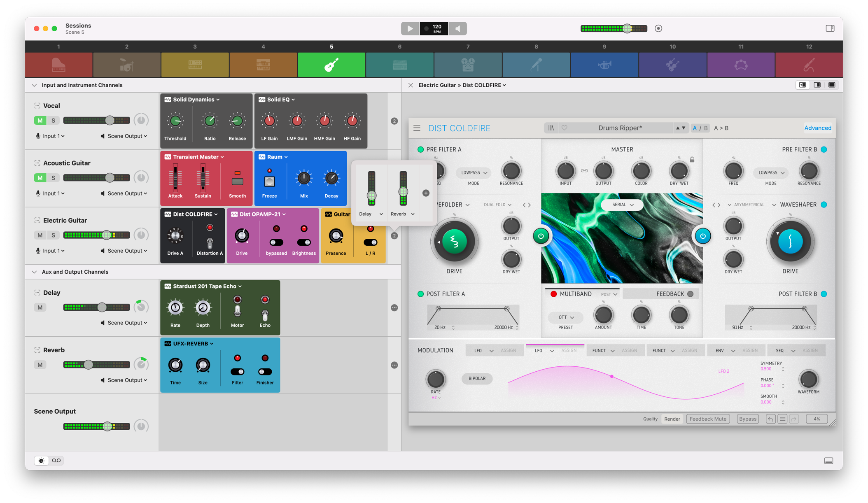
Task: Click the Render quality button
Action: click(672, 419)
